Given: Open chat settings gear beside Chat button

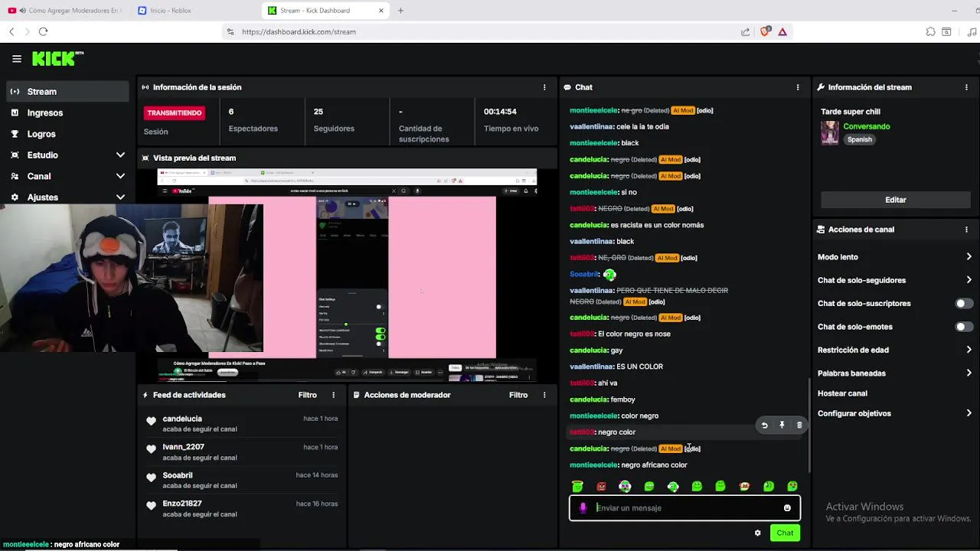Looking at the screenshot, I should click(758, 533).
